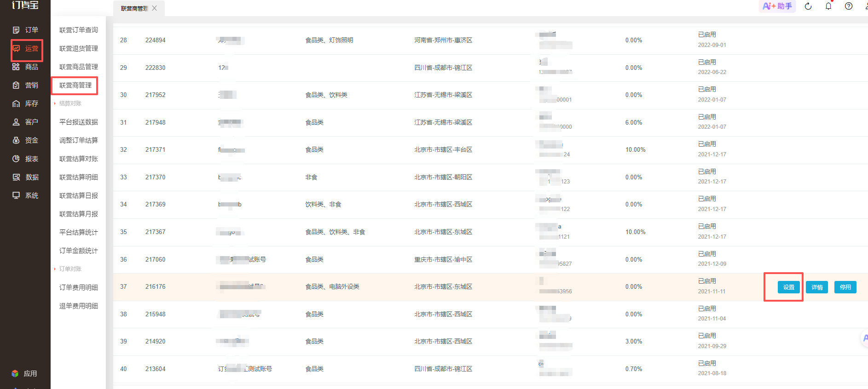Image resolution: width=868 pixels, height=389 pixels.
Task: Click 设置 button for row 216176
Action: pos(789,287)
